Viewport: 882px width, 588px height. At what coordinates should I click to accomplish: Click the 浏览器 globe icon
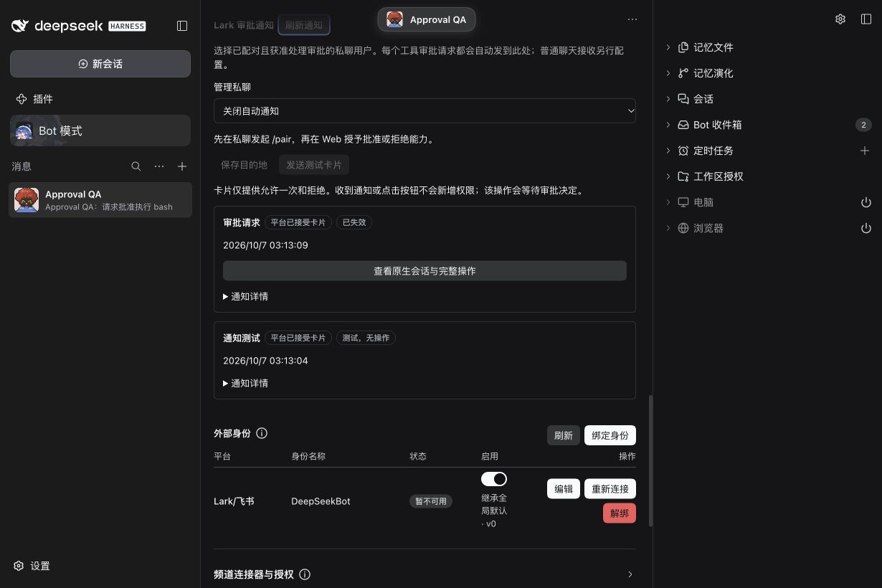coord(683,228)
